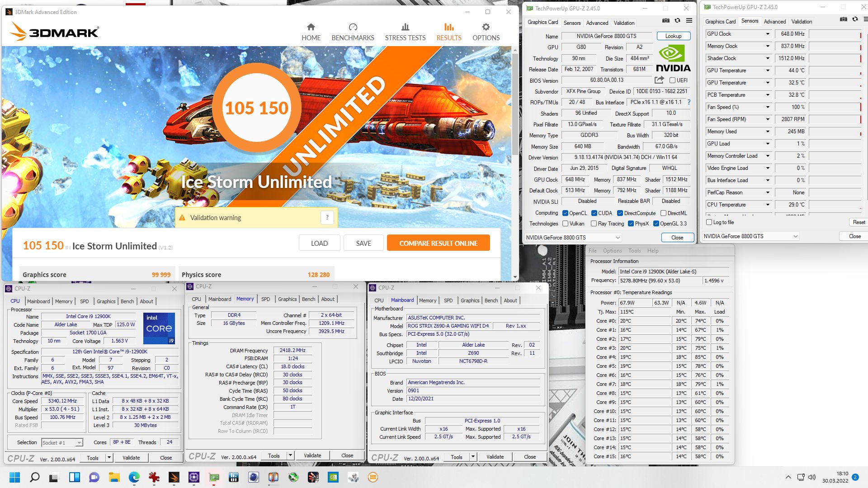
Task: Toggle the DirectCompute checkbox
Action: click(x=620, y=213)
